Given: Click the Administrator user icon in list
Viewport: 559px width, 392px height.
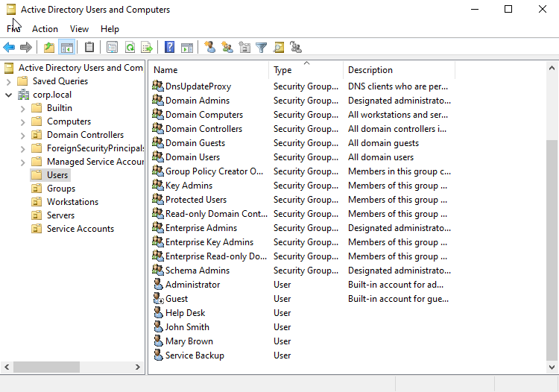Looking at the screenshot, I should [158, 284].
